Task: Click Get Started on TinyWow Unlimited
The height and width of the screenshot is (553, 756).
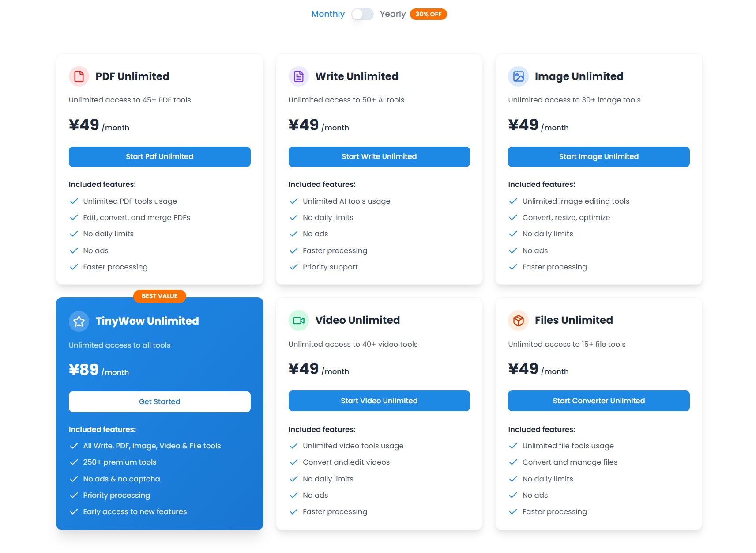Action: tap(159, 401)
